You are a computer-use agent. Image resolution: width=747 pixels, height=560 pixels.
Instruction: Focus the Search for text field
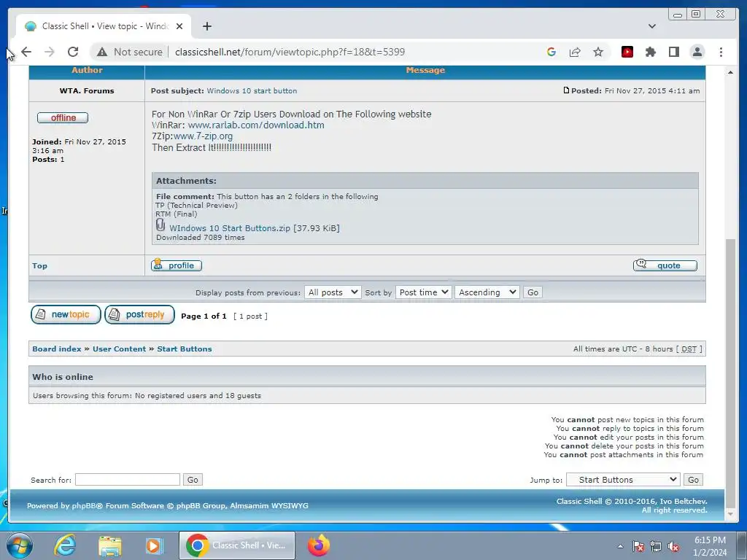pos(128,480)
